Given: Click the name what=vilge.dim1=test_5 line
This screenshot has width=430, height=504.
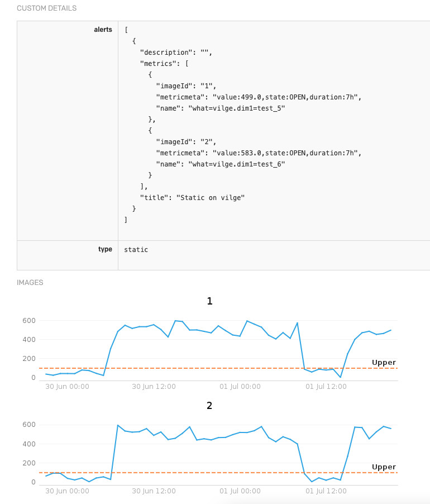Looking at the screenshot, I should pos(220,108).
